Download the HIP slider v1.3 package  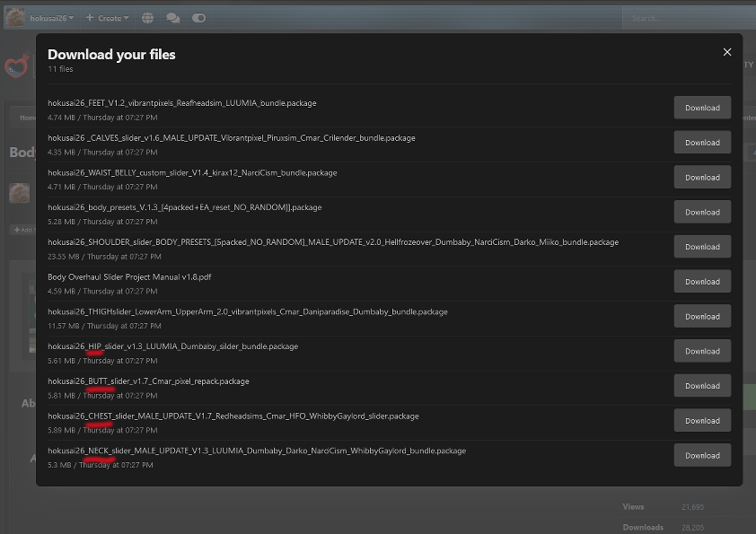702,351
